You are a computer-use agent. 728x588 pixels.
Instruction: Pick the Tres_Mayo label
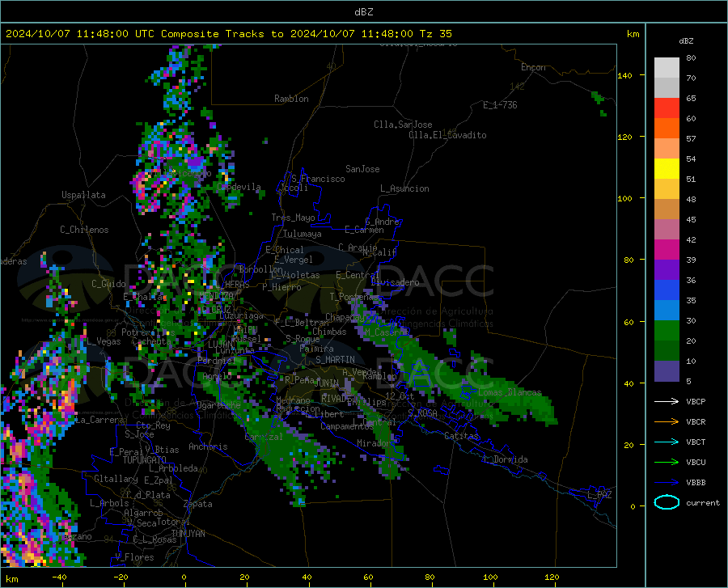point(293,218)
